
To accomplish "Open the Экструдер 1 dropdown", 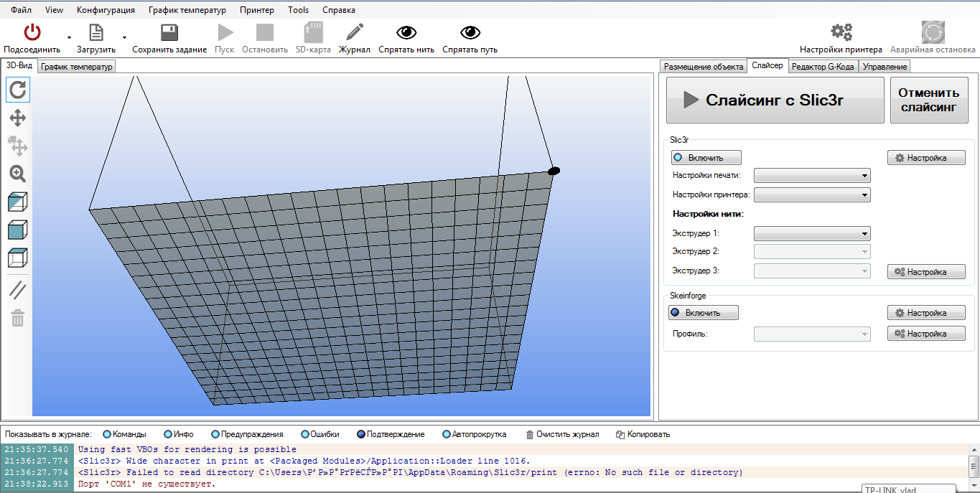I will click(x=812, y=234).
